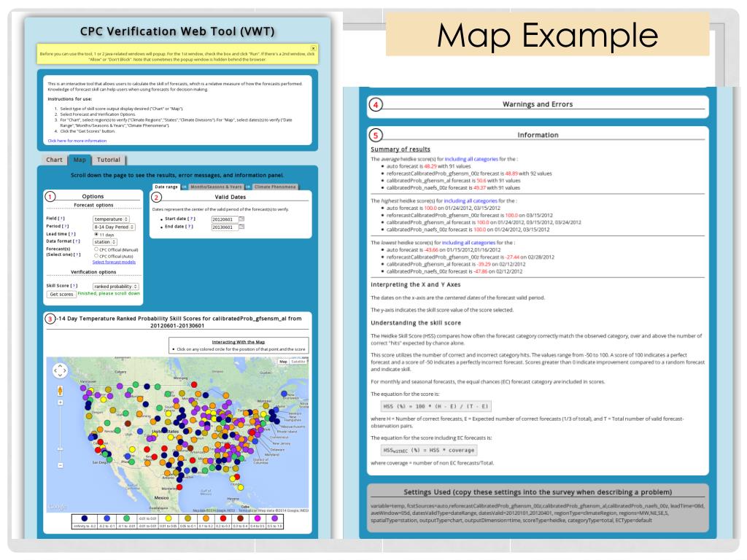
Task: Open the Period dropdown showing 8-14 Day Period
Action: coord(114,227)
